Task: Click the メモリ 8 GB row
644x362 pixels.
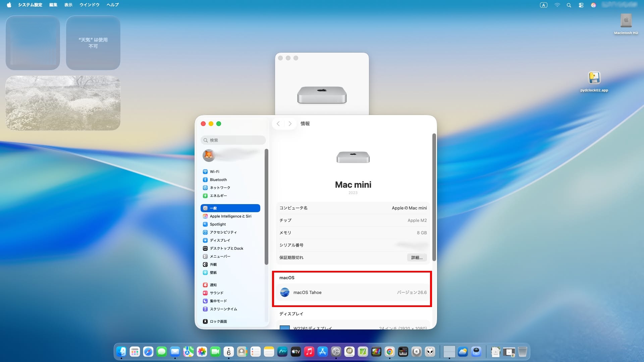Action: [x=353, y=233]
